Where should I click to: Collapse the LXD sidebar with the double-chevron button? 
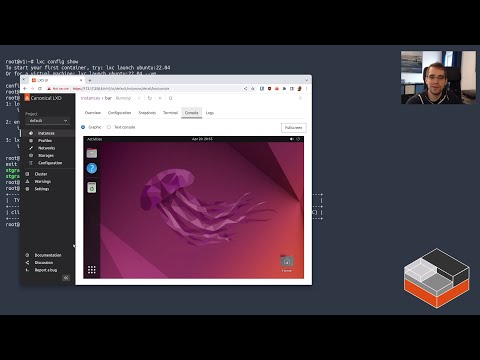66,278
